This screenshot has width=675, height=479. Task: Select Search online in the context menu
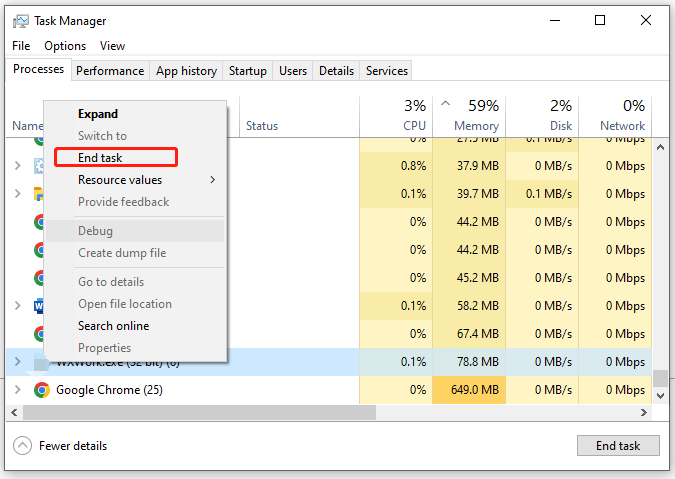tap(113, 326)
